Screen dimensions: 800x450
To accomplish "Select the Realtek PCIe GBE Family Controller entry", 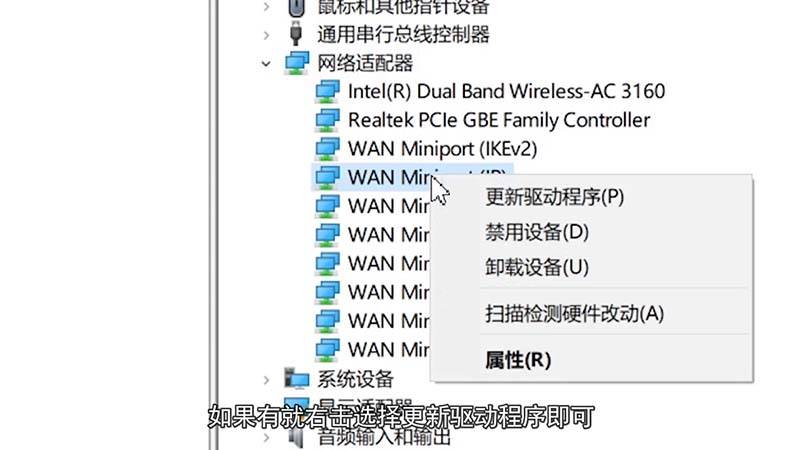I will (x=498, y=120).
